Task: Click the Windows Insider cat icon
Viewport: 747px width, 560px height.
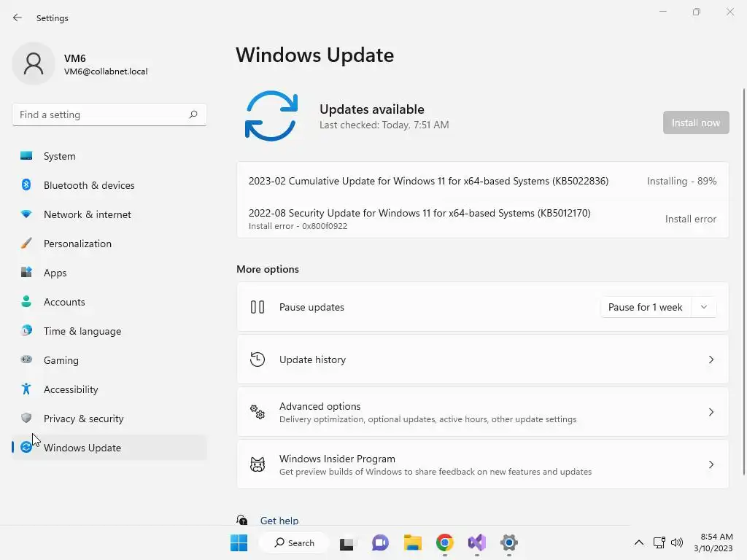Action: pyautogui.click(x=258, y=464)
